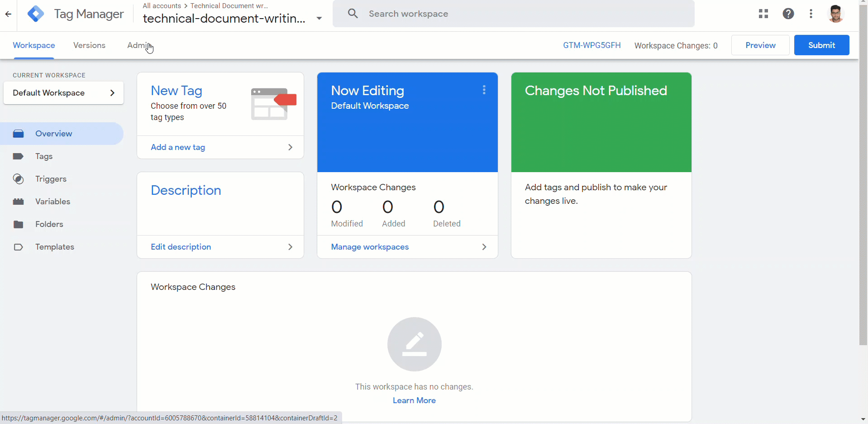Click the scrollbar down arrow
868x424 pixels.
click(x=863, y=419)
